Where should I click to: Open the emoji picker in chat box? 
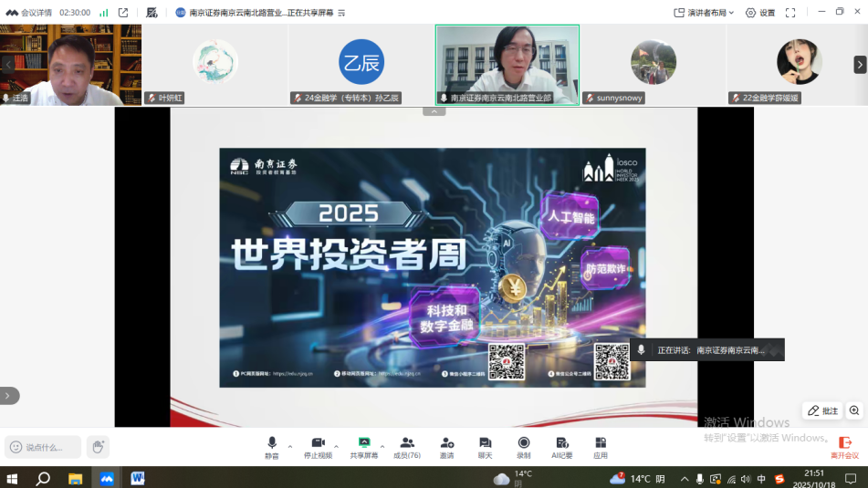[x=16, y=447]
